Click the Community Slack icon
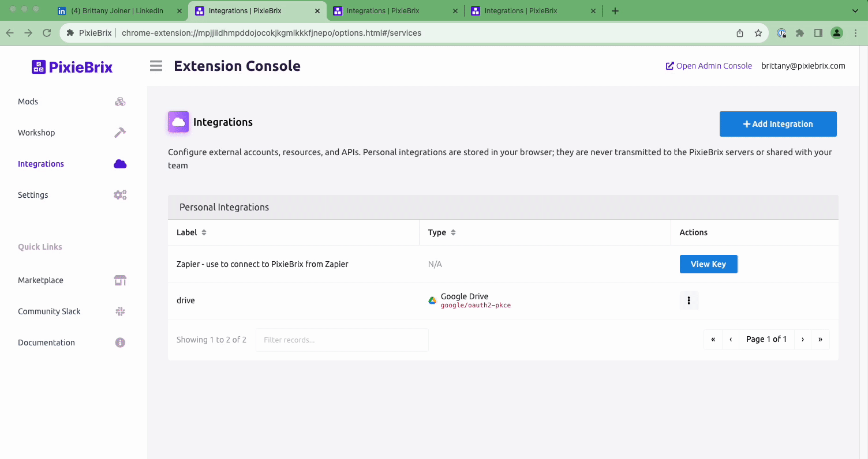868x459 pixels. click(120, 311)
